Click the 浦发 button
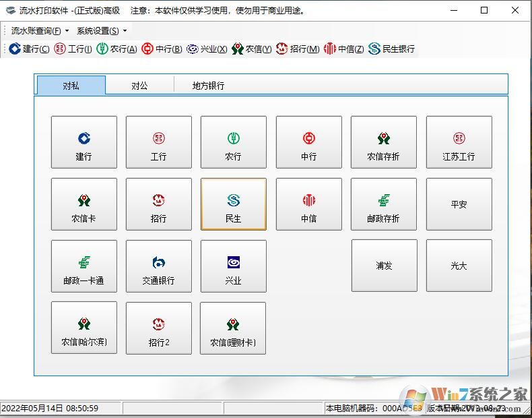 tap(384, 266)
